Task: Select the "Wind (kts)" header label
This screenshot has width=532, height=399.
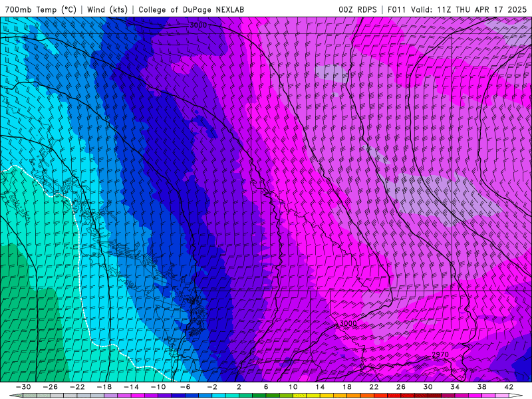Action: [x=107, y=9]
